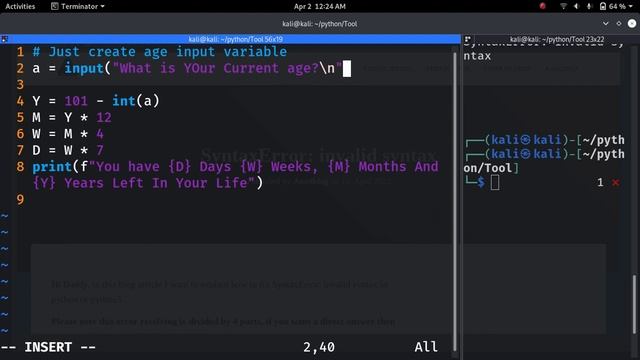640x360 pixels.
Task: Open the Terminator application menu
Action: [x=78, y=6]
